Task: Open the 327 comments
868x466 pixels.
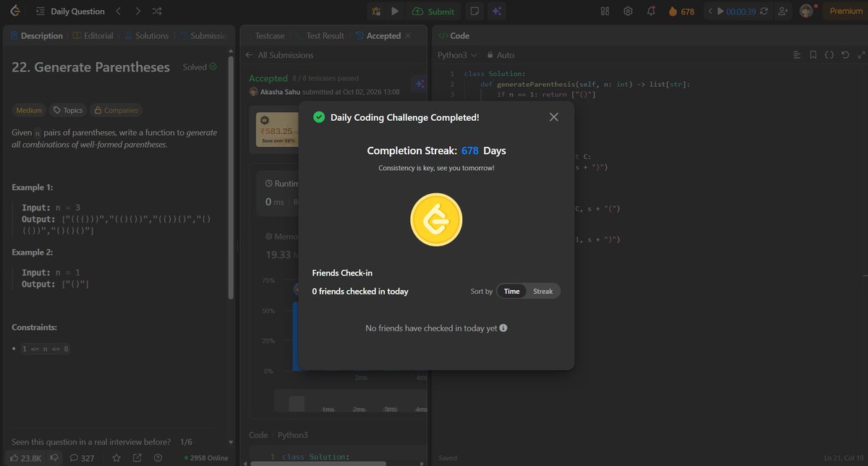Action: pos(82,457)
